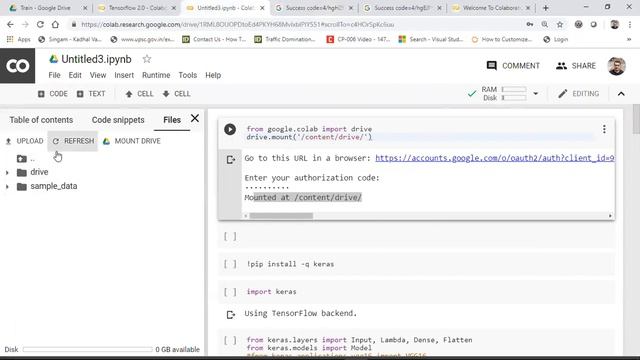640x360 pixels.
Task: Go up to parent folder '..'
Action: coord(26,159)
